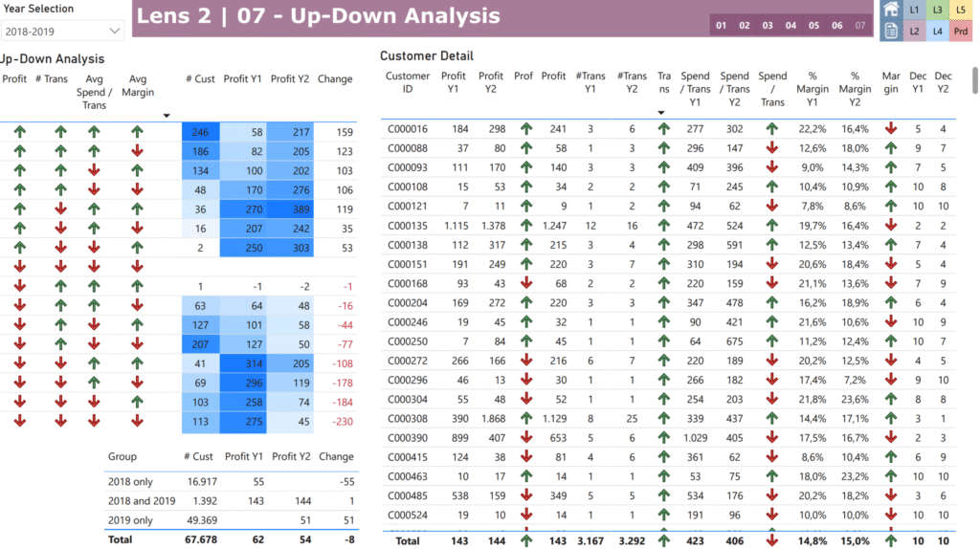Switch to page 01 tab

722,26
